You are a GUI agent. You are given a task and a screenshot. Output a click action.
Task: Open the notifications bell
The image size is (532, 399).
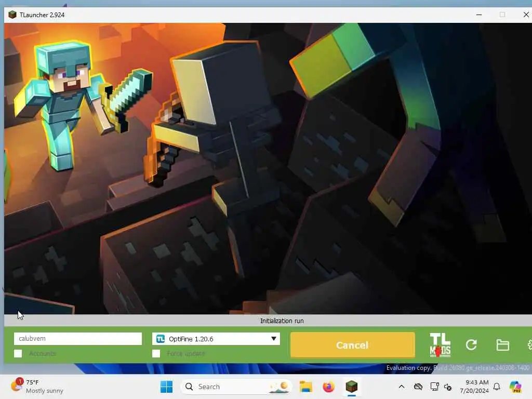click(x=497, y=387)
